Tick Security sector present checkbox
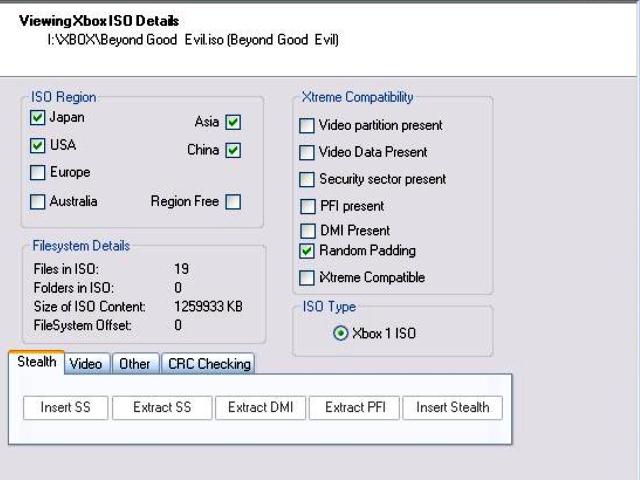 [x=307, y=180]
